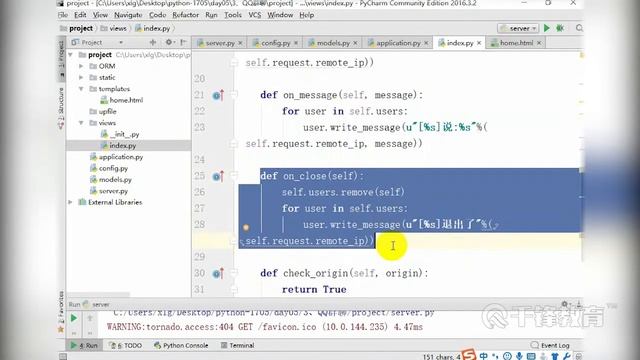The image size is (640, 360).
Task: Open the 6: TODO tool window tab
Action: pos(126,345)
